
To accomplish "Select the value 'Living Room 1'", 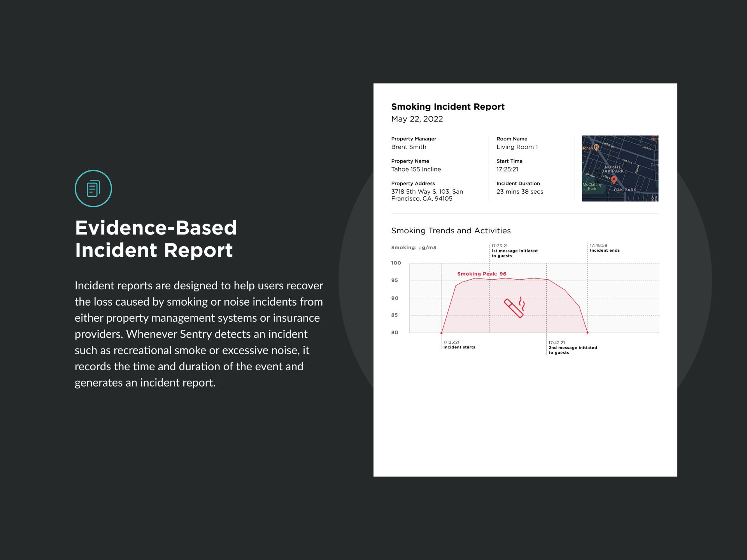I will (x=517, y=147).
